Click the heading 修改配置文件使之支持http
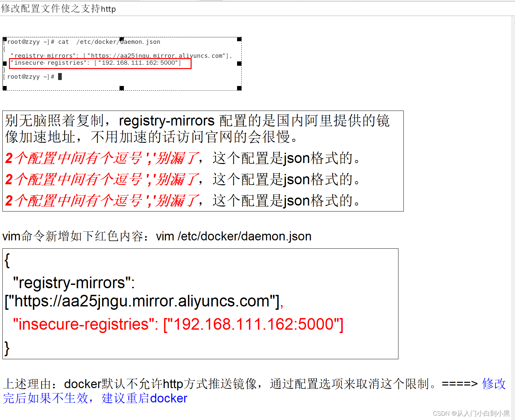Viewport: 515px width, 420px height. click(58, 9)
